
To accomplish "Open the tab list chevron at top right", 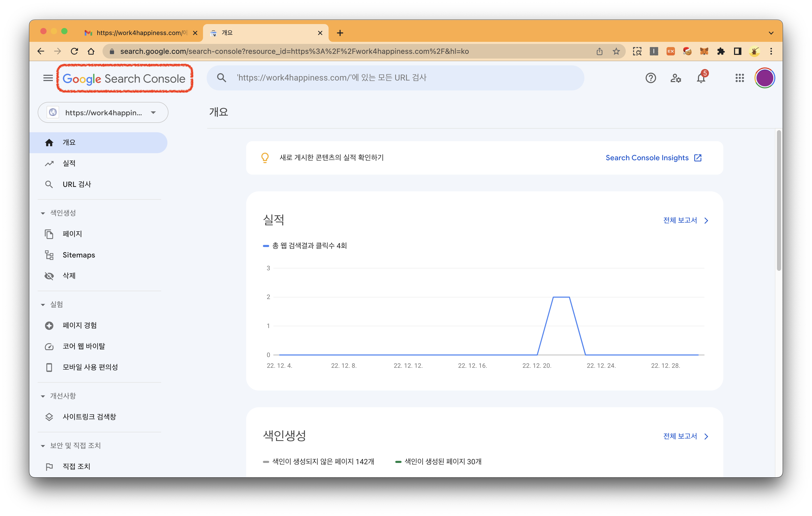I will click(x=771, y=33).
